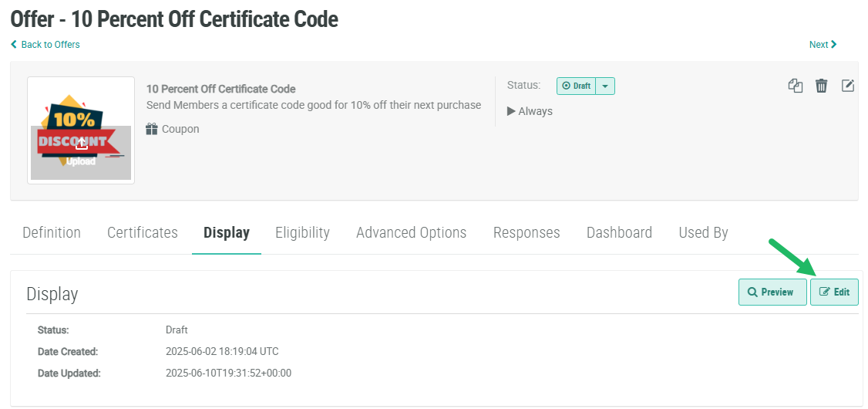Click the Always schedule play icon
Viewport: 868px width, 409px height.
click(x=511, y=111)
